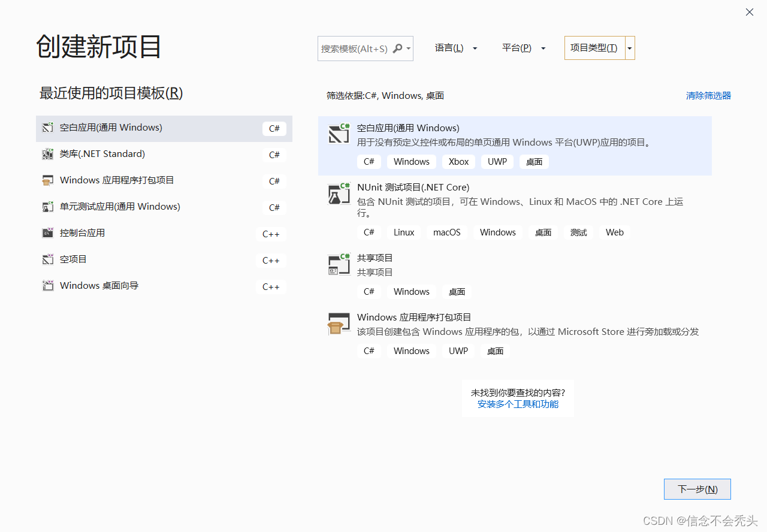Viewport: 767px width, 532px height.
Task: Click the UWP tag under 空白应用(通用 Windows)
Action: [x=497, y=162]
